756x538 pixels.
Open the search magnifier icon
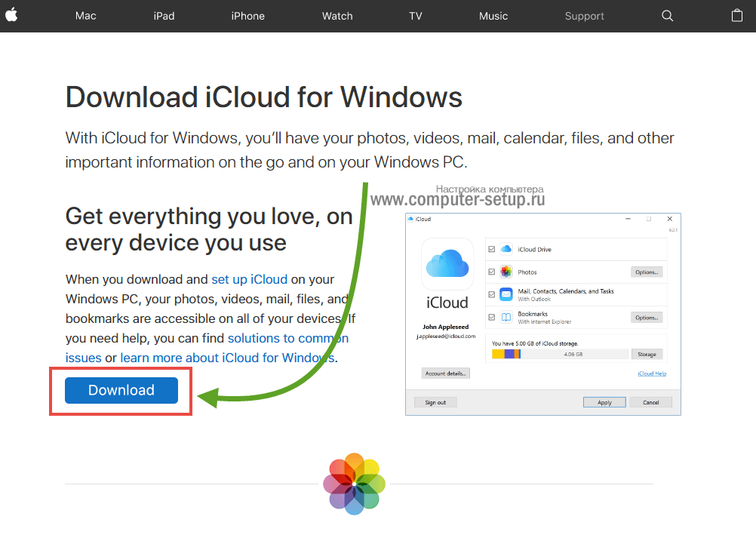[667, 16]
